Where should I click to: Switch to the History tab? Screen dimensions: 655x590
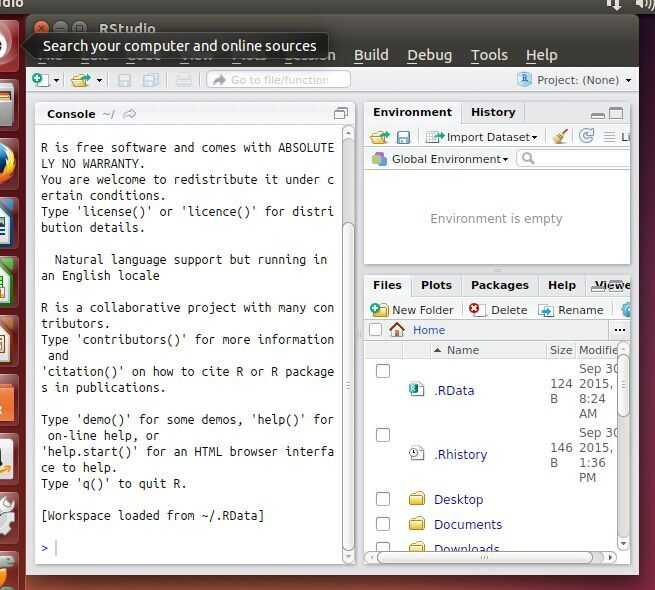click(493, 112)
